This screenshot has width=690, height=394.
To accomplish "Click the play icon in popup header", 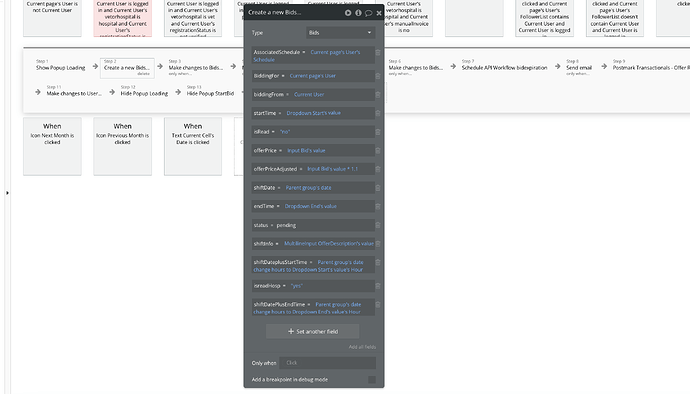I will click(348, 13).
